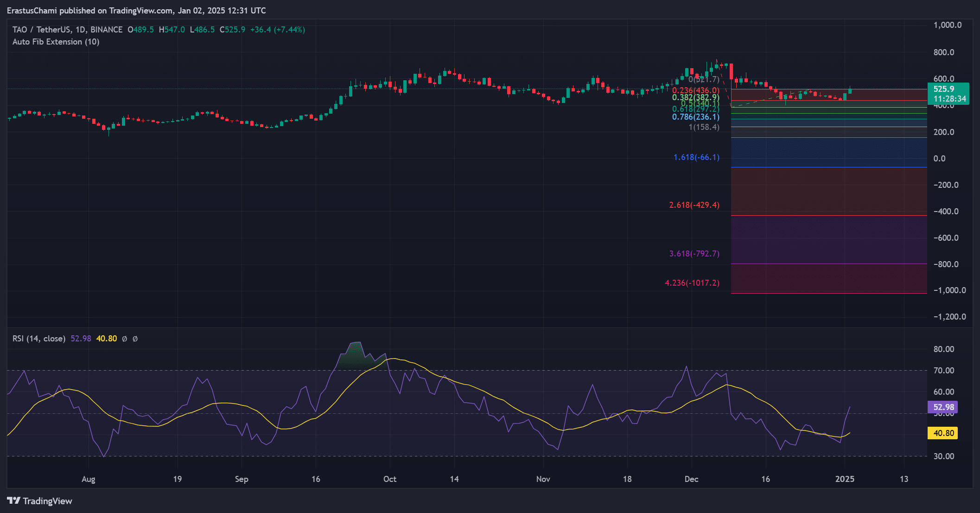
Task: Select the 2.618(-429.4) Fib level label
Action: pyautogui.click(x=694, y=205)
